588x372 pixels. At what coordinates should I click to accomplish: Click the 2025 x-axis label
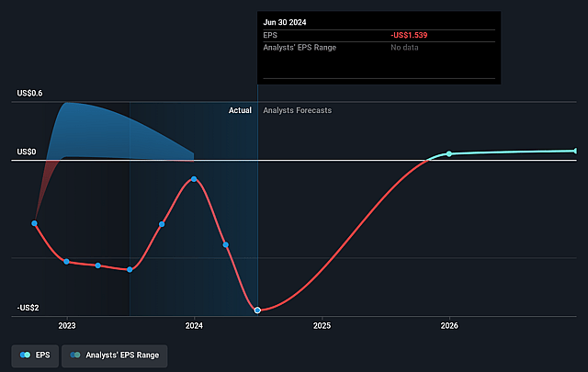pyautogui.click(x=322, y=325)
